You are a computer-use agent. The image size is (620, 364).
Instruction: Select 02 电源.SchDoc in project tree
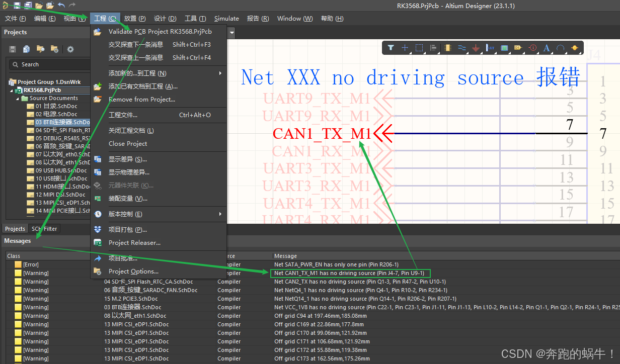click(56, 114)
